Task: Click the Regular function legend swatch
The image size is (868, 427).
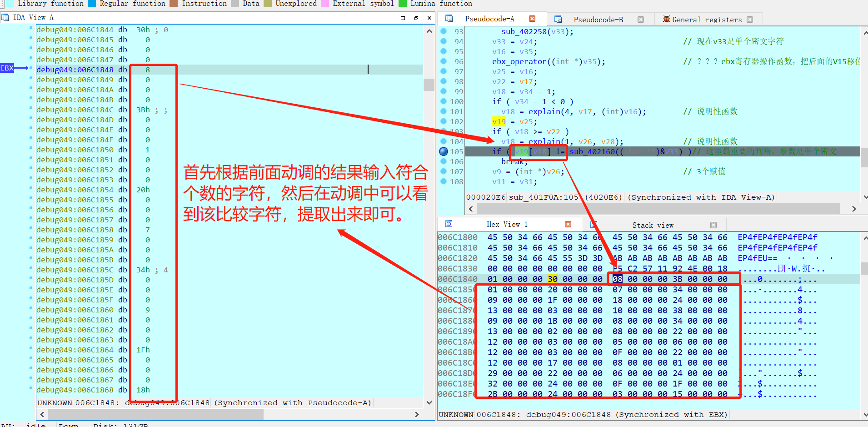Action: (91, 4)
